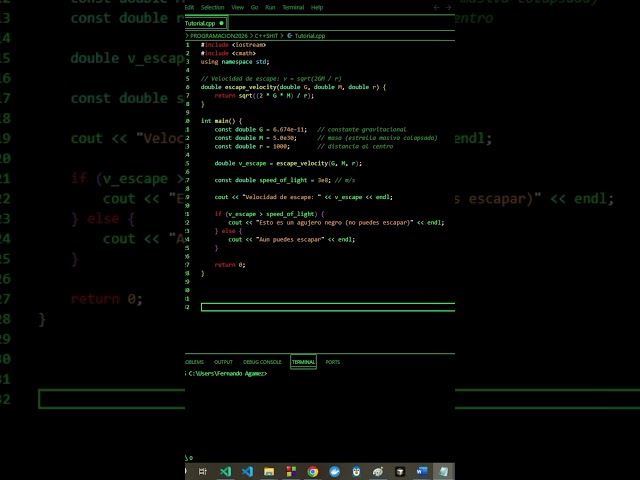The height and width of the screenshot is (480, 640).
Task: Switch to the PORTS panel tab
Action: coord(333,362)
